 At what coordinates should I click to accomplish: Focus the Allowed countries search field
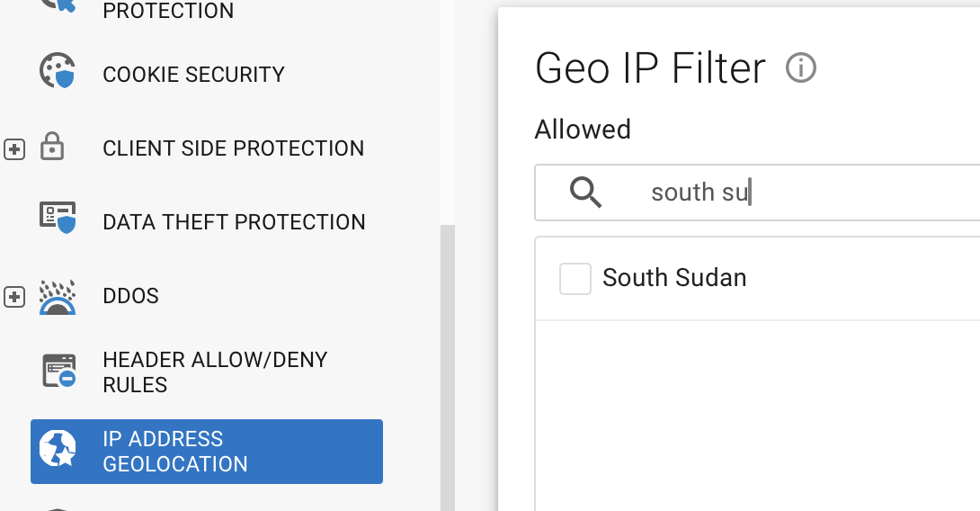click(757, 193)
